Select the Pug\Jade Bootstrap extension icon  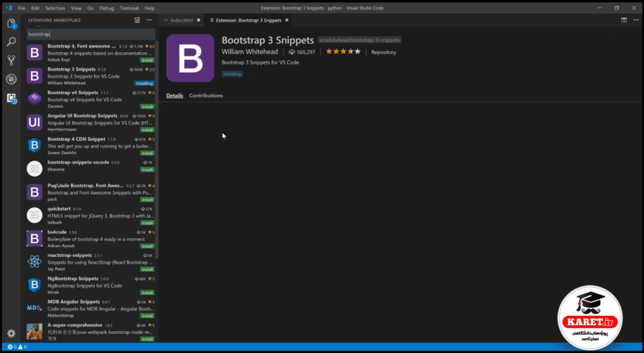35,192
